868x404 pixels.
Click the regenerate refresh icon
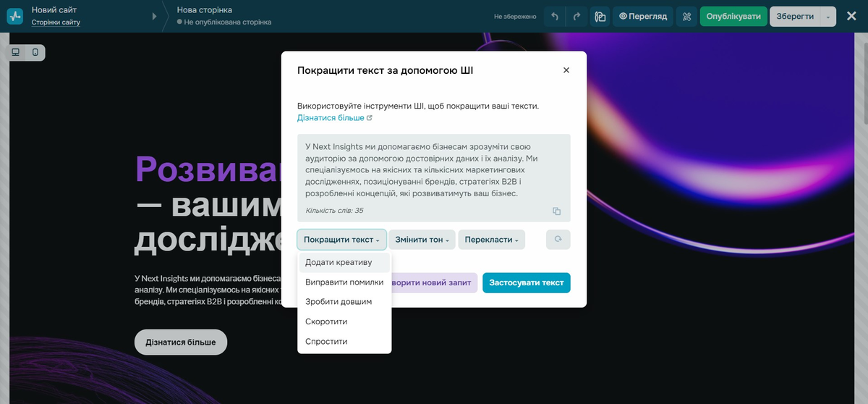pyautogui.click(x=558, y=240)
